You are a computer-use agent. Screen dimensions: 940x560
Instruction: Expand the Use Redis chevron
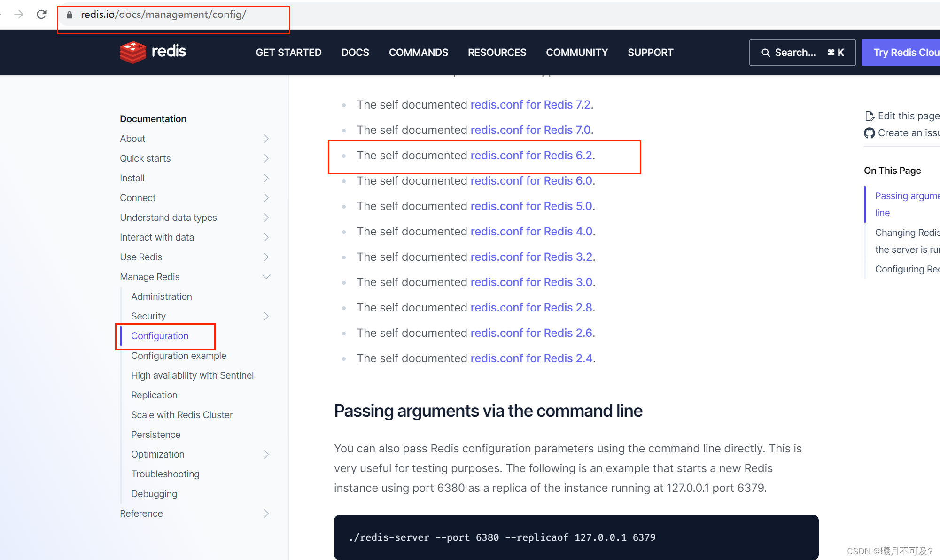pyautogui.click(x=266, y=257)
